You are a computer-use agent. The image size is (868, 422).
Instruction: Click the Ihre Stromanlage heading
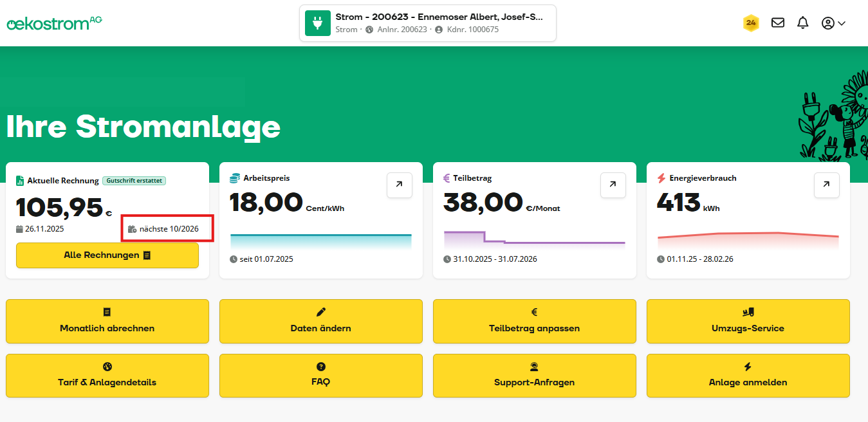point(143,127)
